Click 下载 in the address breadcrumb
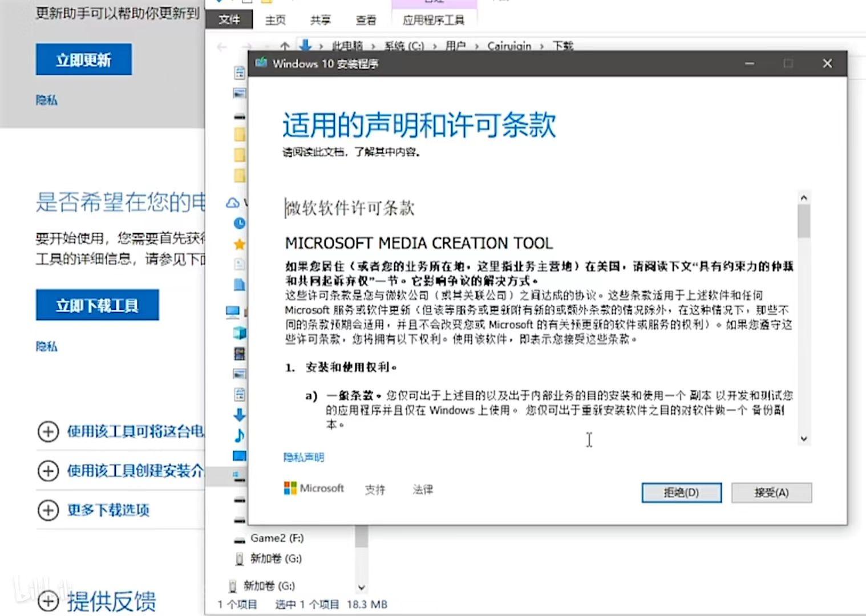The width and height of the screenshot is (866, 616). pyautogui.click(x=563, y=46)
